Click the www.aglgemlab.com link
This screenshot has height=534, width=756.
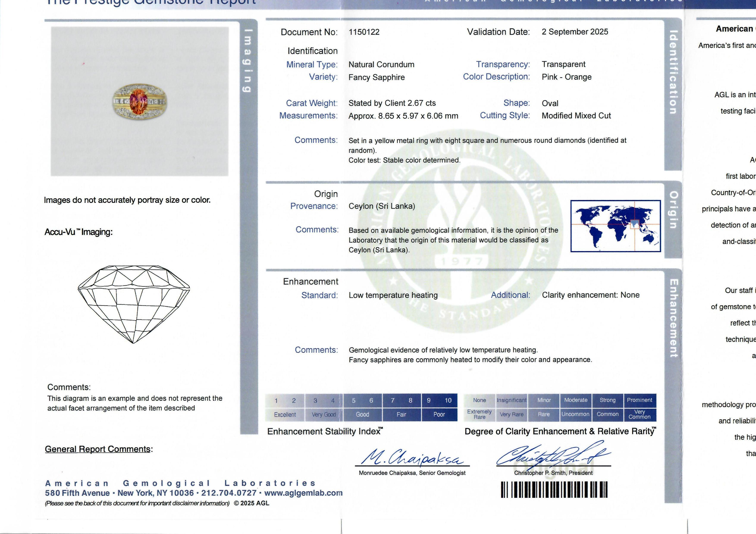[x=303, y=493]
